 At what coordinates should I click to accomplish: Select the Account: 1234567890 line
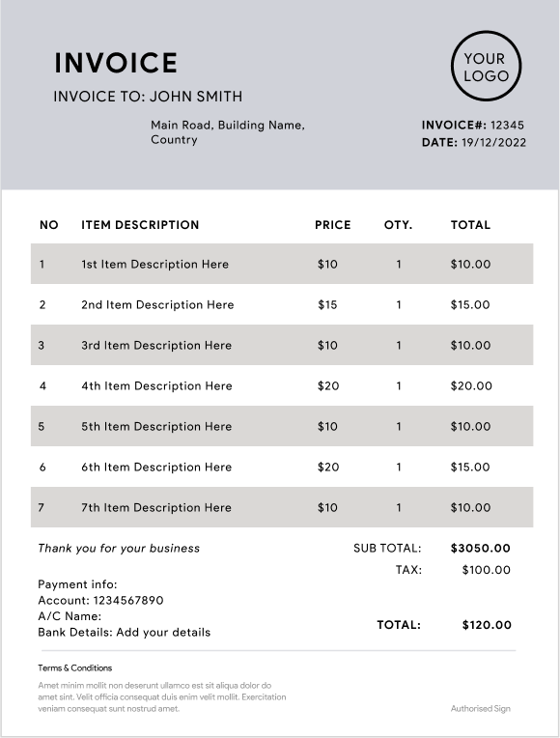point(100,601)
